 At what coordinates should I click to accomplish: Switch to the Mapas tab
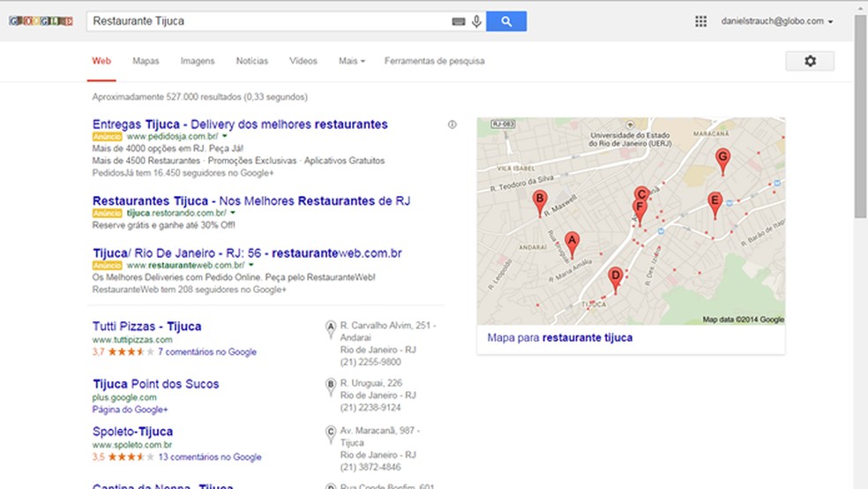pyautogui.click(x=146, y=61)
